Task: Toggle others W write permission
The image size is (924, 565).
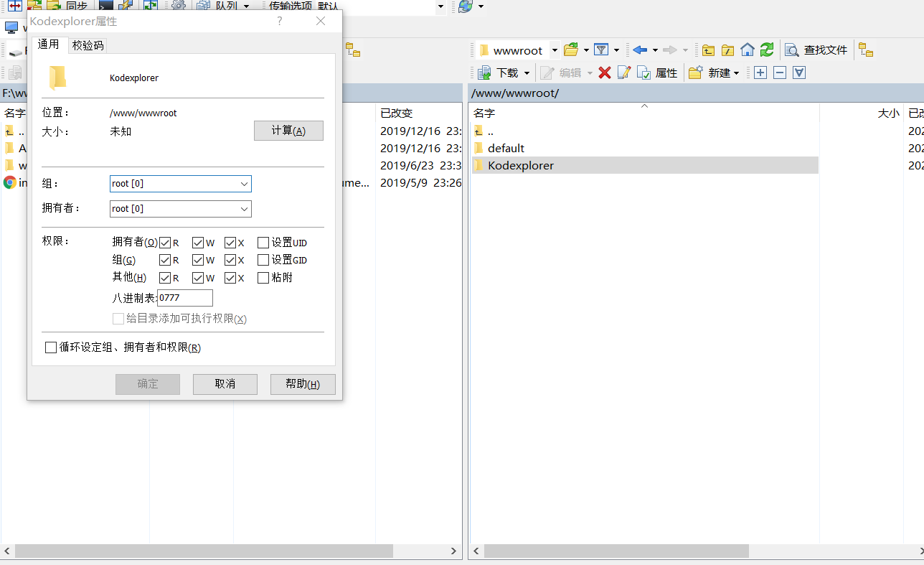Action: click(x=198, y=278)
